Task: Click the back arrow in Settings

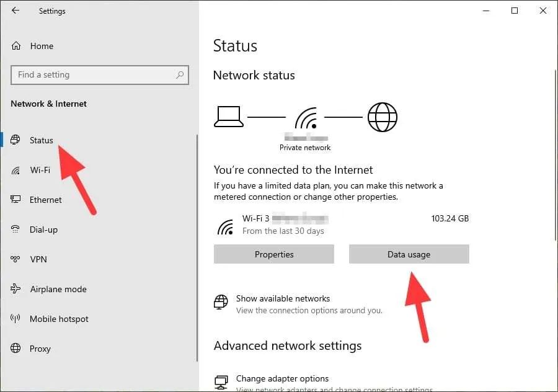Action: (x=15, y=11)
